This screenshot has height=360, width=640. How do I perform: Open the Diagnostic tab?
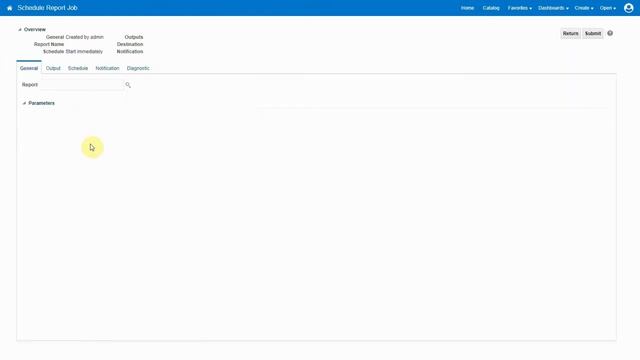tap(138, 68)
